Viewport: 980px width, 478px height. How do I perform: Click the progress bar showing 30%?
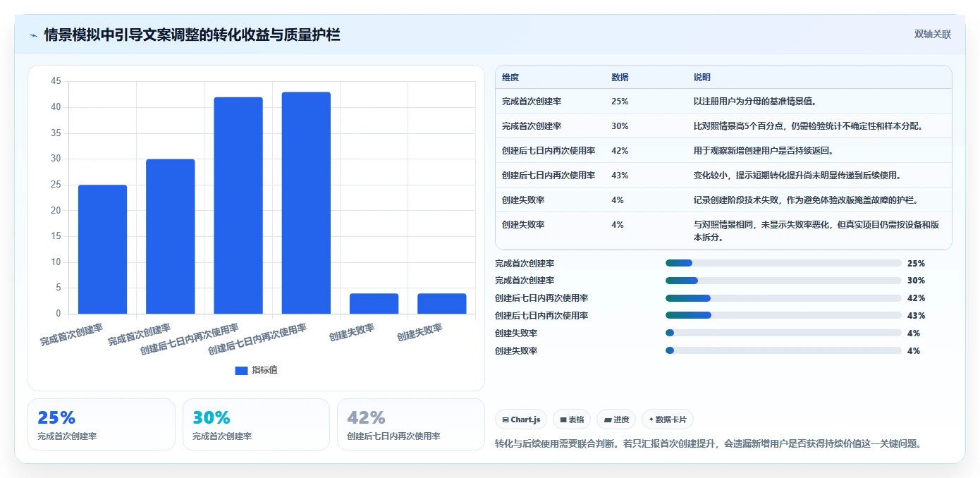point(783,281)
